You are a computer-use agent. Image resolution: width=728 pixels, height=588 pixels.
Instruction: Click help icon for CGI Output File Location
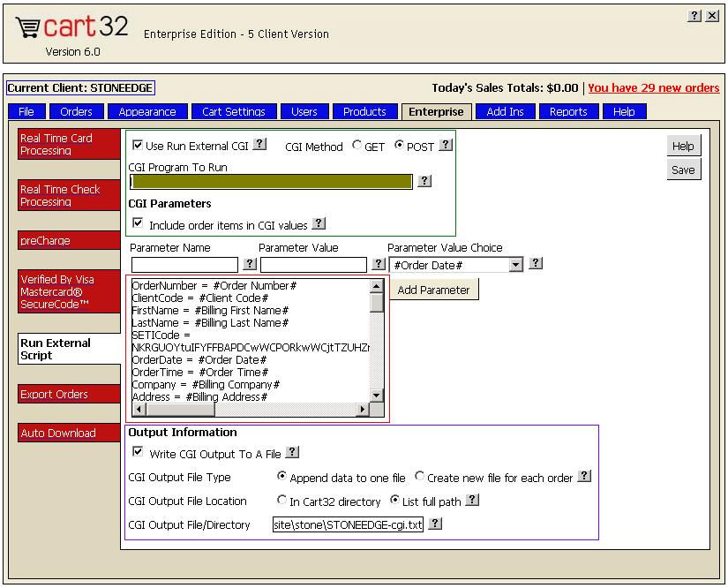(x=472, y=500)
